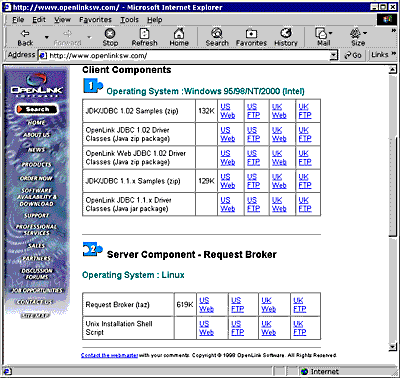Image resolution: width=400 pixels, height=378 pixels.
Task: Click the Windows logo throbber icon
Action: pyautogui.click(x=387, y=19)
